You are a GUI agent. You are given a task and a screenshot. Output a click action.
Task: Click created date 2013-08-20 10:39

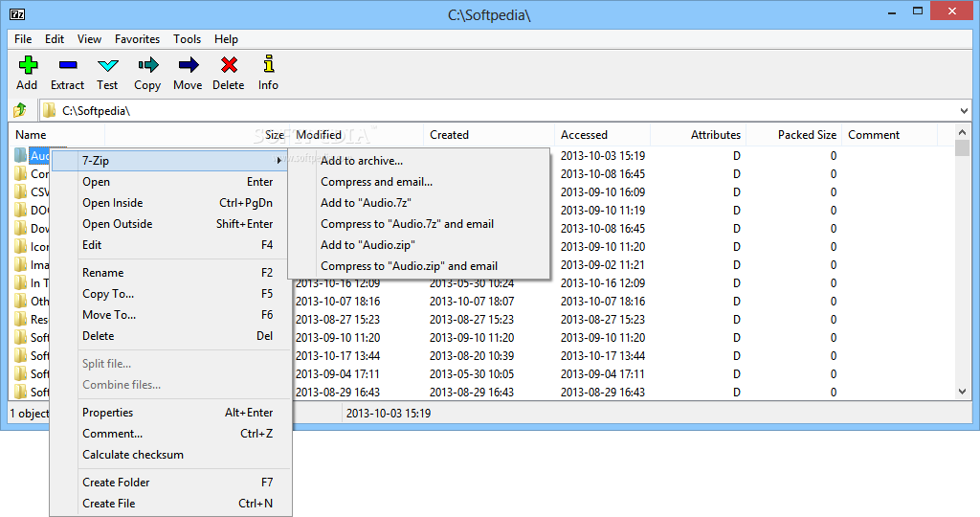tap(472, 356)
